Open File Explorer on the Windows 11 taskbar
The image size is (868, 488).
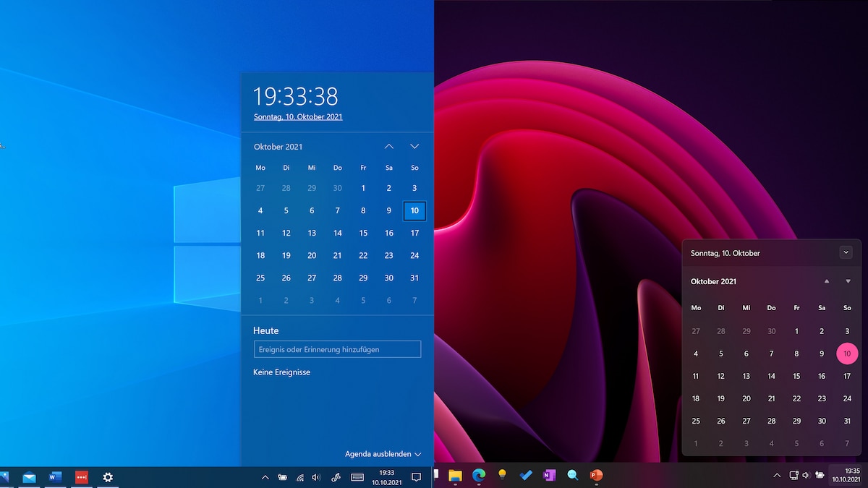pos(456,477)
